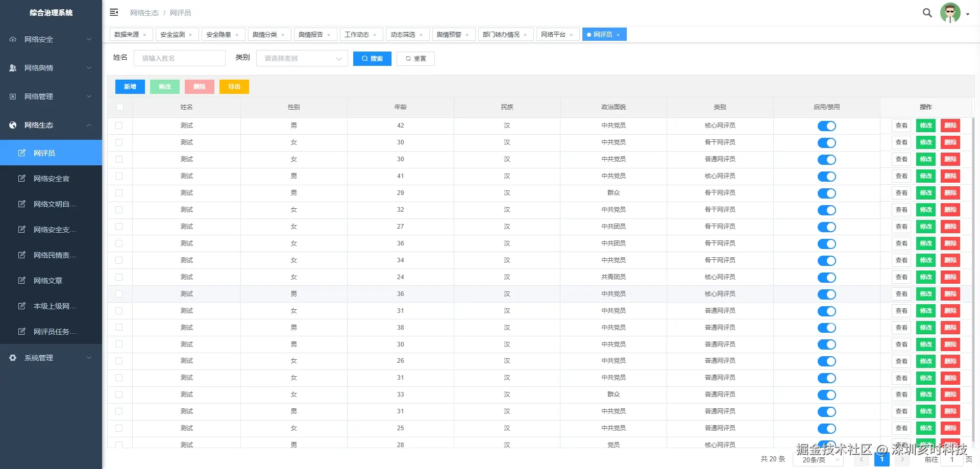Tick the checkbox of the age 29 row
Viewport: 980px width, 469px height.
(x=119, y=193)
